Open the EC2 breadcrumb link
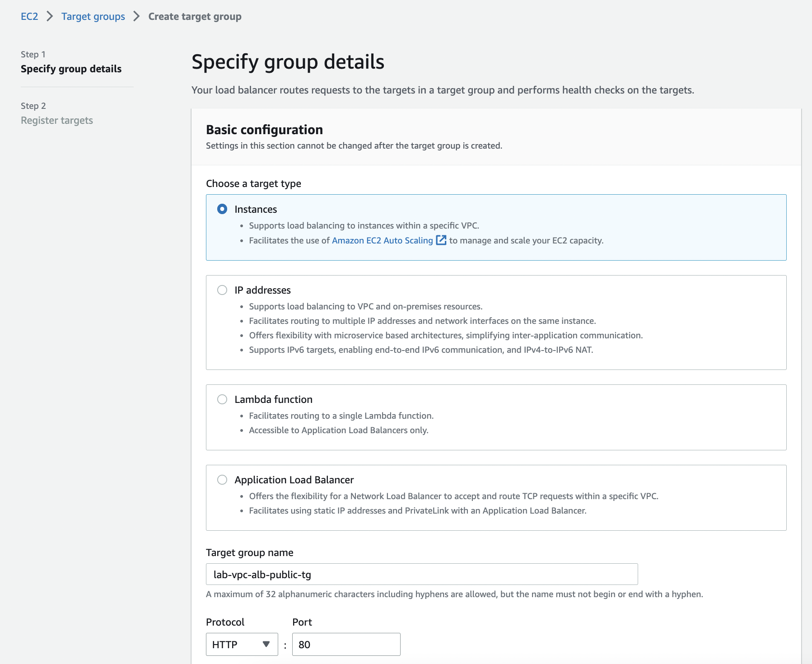 tap(29, 17)
